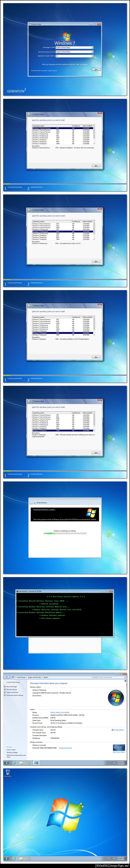
Task: Click OS list scrollbar in STD-description setup dialog
Action: point(94,135)
